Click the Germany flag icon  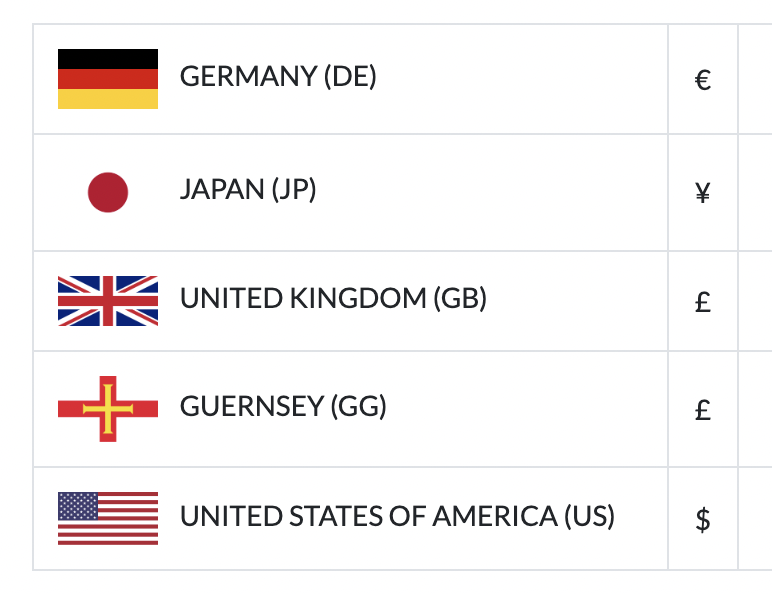click(108, 79)
